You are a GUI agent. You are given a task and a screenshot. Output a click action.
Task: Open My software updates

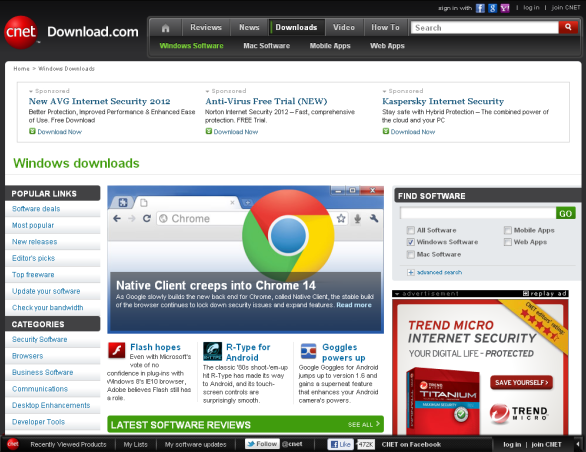195,444
